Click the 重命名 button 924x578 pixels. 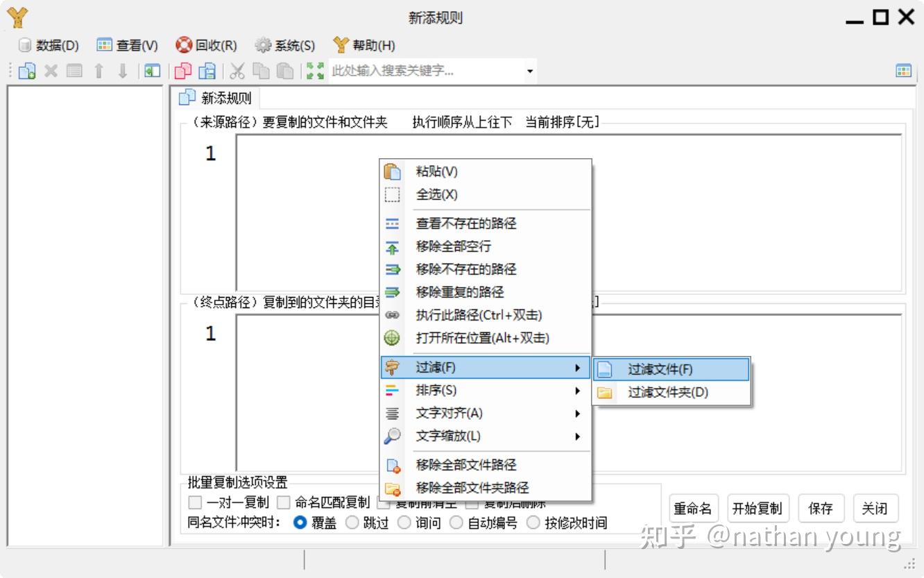point(693,509)
